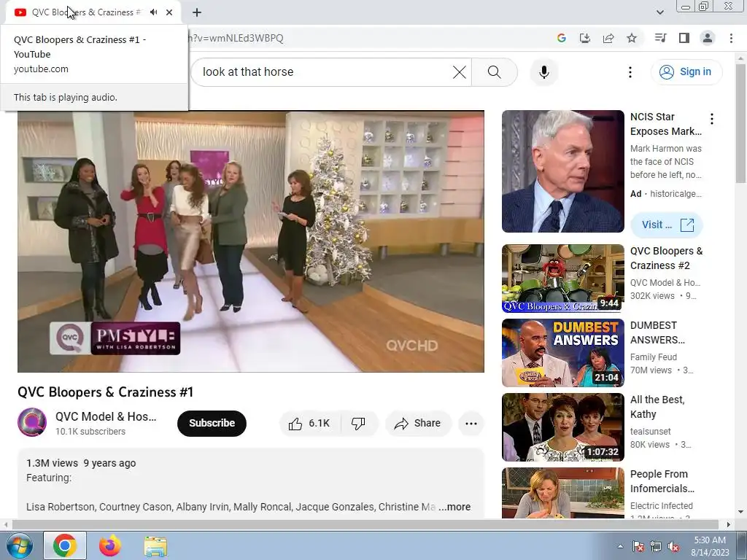
Task: Click the Share button under the video
Action: pos(418,423)
